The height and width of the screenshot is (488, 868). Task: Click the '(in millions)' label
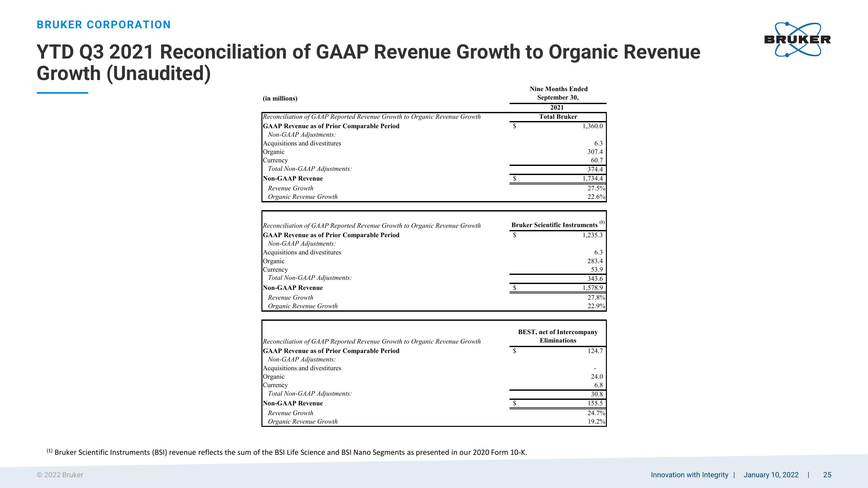pyautogui.click(x=280, y=98)
